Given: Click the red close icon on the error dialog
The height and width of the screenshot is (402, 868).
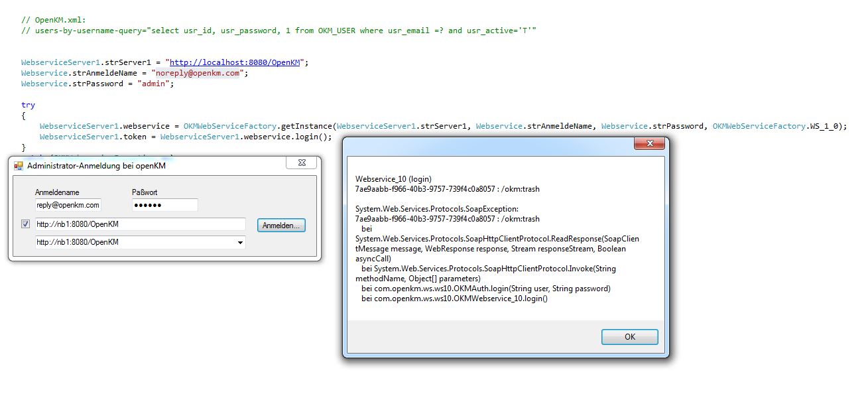Looking at the screenshot, I should pos(650,143).
